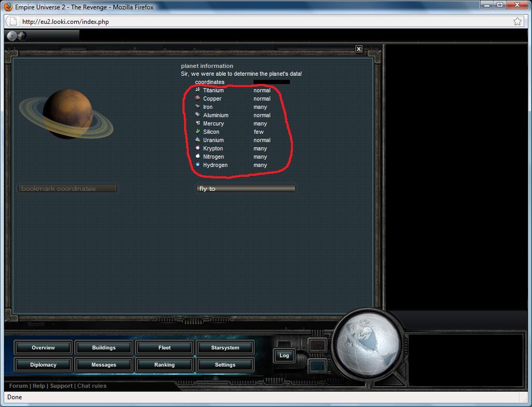The width and height of the screenshot is (532, 407).
Task: Open the Help link
Action: click(x=39, y=386)
